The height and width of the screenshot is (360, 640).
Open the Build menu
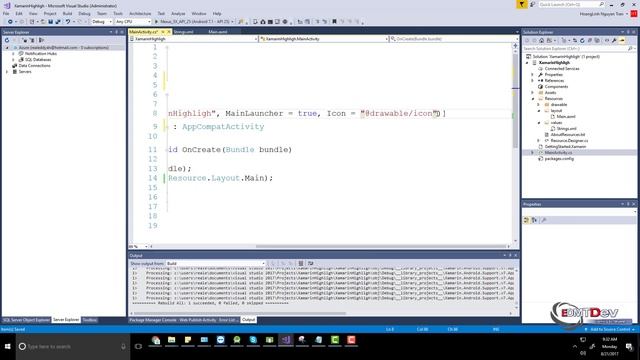pos(67,13)
